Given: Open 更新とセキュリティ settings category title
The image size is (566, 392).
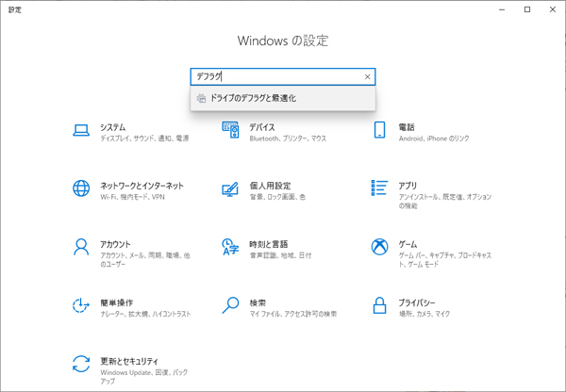Looking at the screenshot, I should coord(129,361).
